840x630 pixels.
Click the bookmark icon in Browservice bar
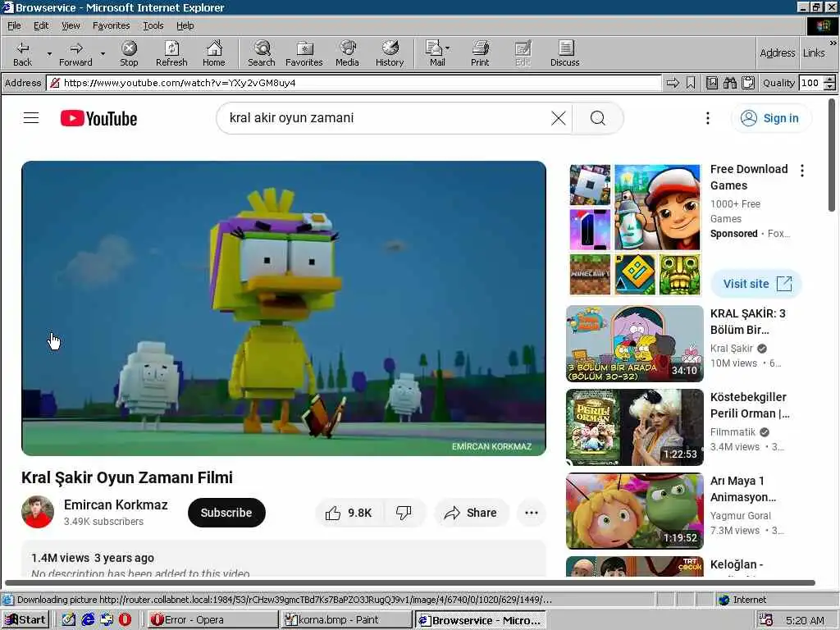pos(691,83)
